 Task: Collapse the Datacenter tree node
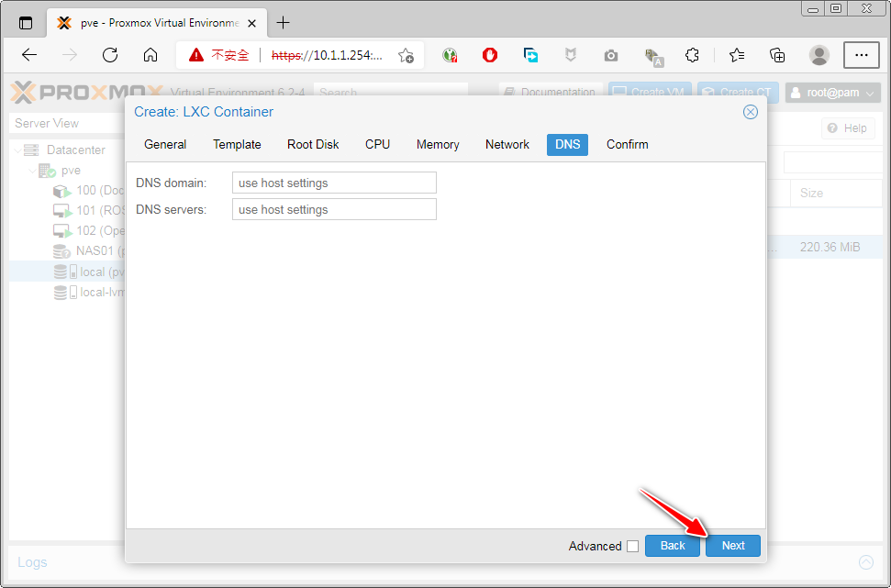coord(18,150)
